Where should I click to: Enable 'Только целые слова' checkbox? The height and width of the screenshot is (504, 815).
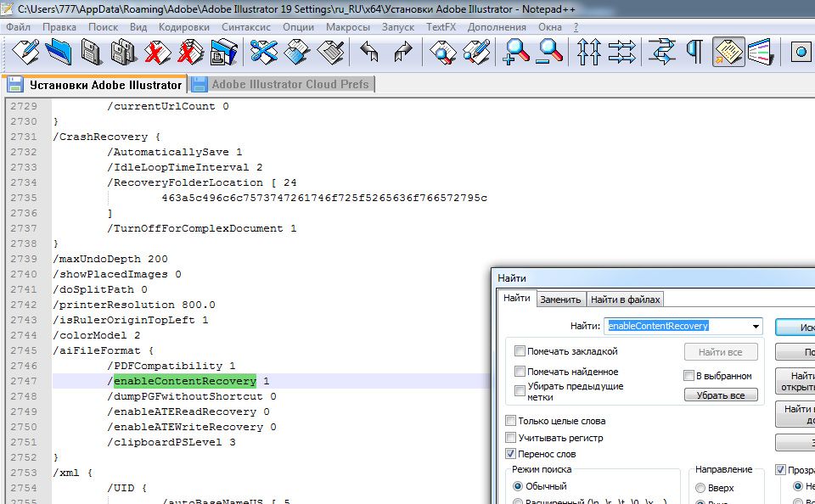click(510, 420)
